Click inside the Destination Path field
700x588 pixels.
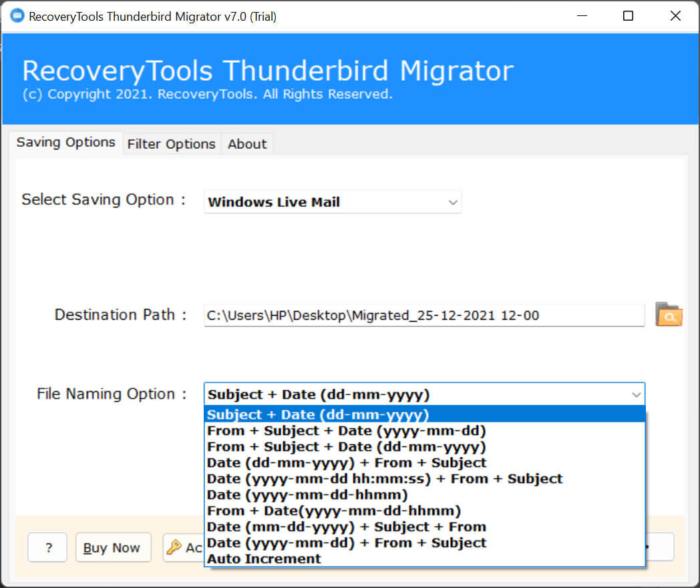[424, 316]
